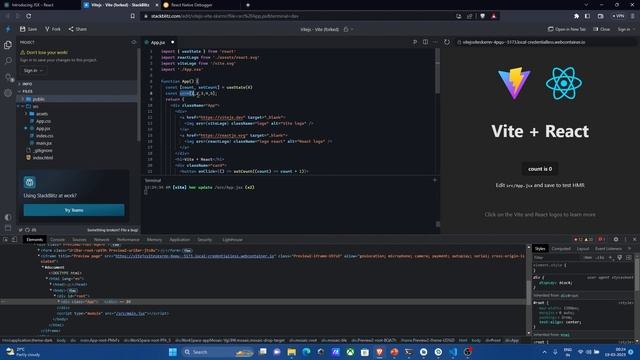This screenshot has height=360, width=640.
Task: Click the File a bug link
Action: [130, 230]
